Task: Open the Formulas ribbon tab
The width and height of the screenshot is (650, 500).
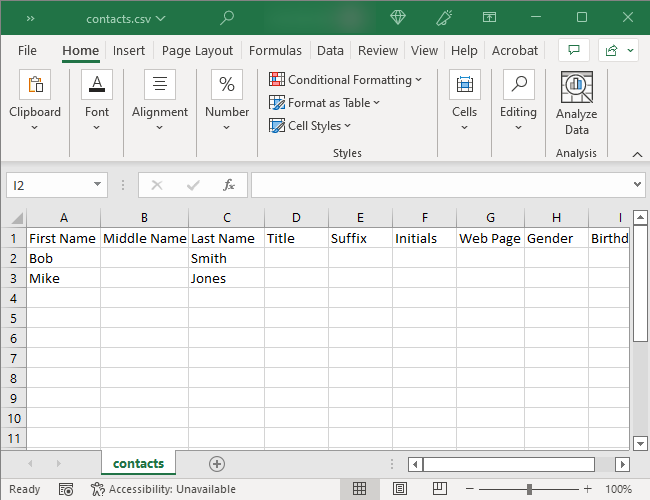Action: pos(275,51)
